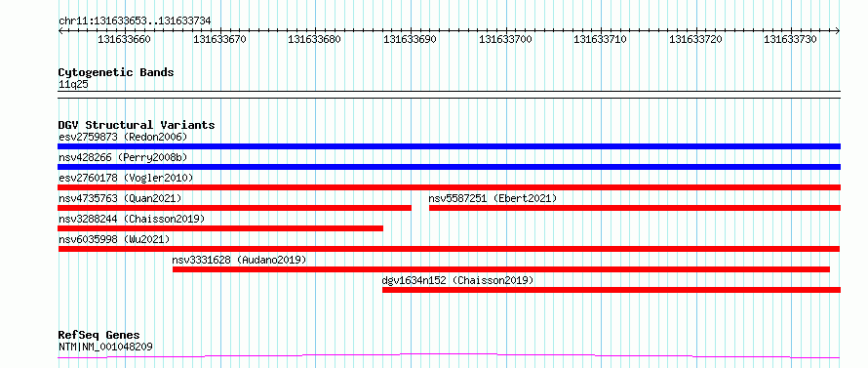Click ruler position 131633700
Viewport: 868px width, 368px height.
pyautogui.click(x=505, y=39)
